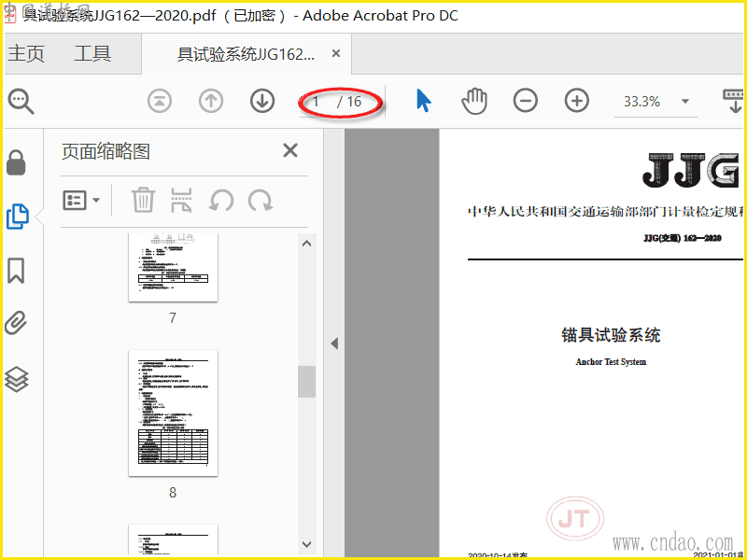Image resolution: width=747 pixels, height=560 pixels.
Task: Collapse the navigation pane with left arrow
Action: pyautogui.click(x=334, y=343)
